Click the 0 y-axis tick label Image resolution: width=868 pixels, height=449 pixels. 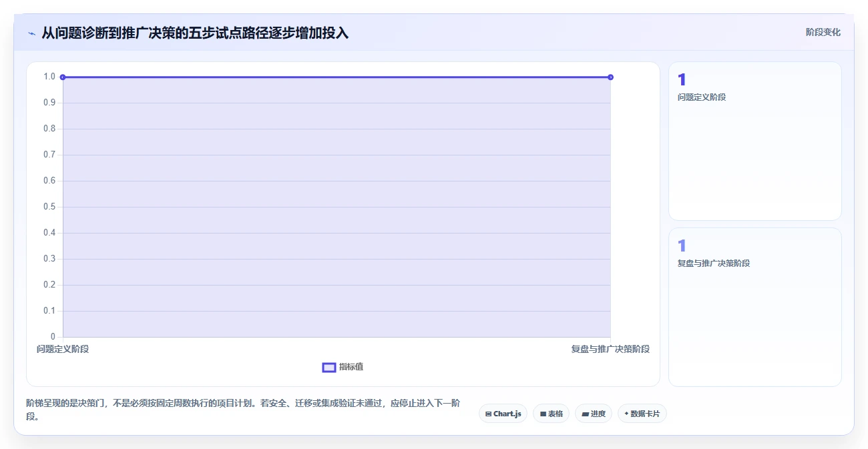coord(53,337)
